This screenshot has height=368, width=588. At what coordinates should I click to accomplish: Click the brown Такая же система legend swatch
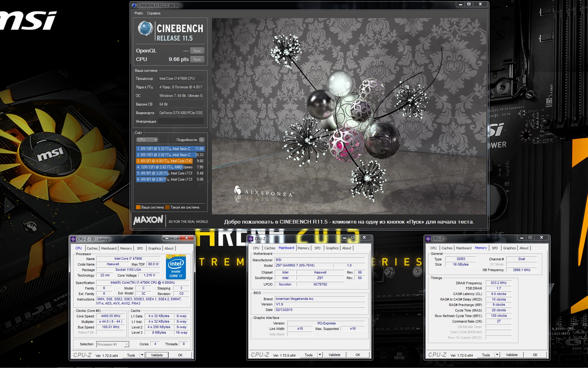coord(167,207)
